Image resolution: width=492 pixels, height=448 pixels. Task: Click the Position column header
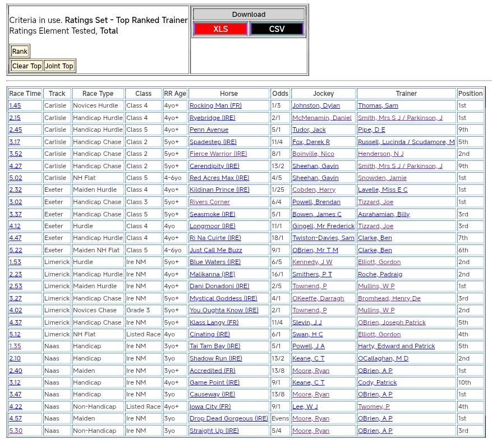point(470,94)
